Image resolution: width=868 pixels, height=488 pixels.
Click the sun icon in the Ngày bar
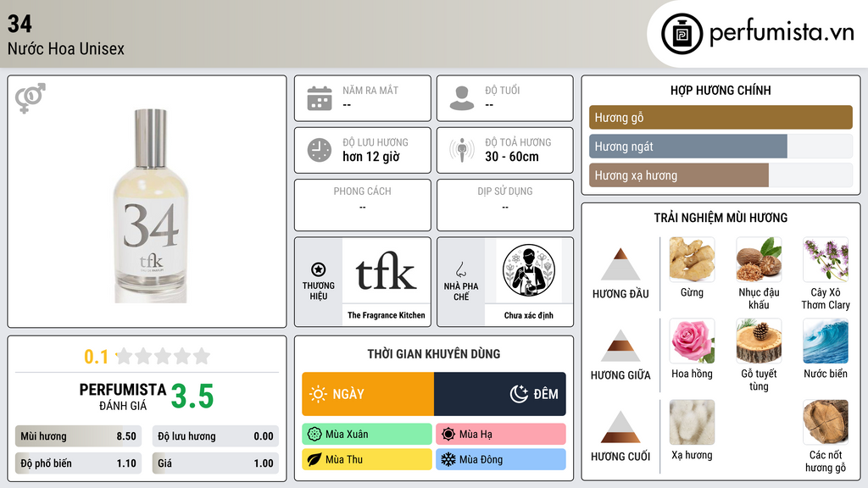318,394
